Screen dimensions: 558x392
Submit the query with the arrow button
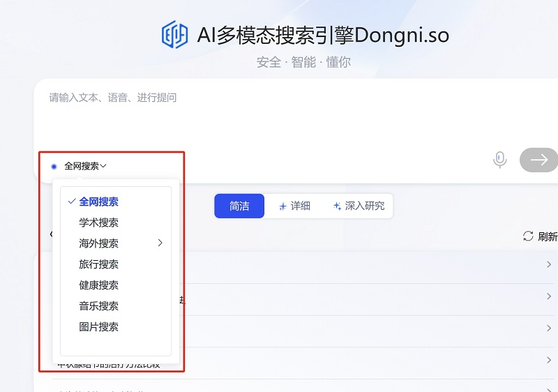pyautogui.click(x=538, y=160)
